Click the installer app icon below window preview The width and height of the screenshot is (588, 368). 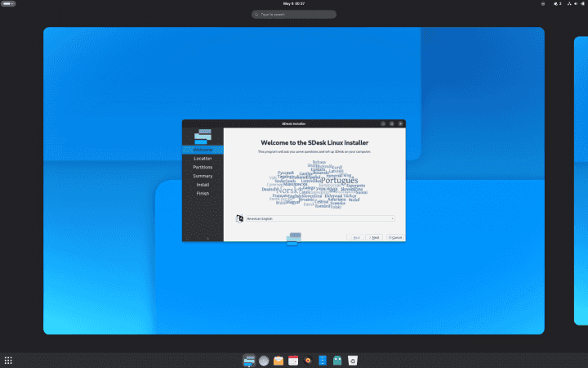(294, 239)
